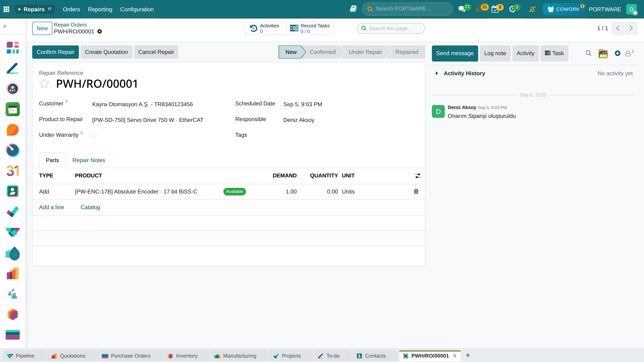Open user avatar menu D

click(x=632, y=9)
